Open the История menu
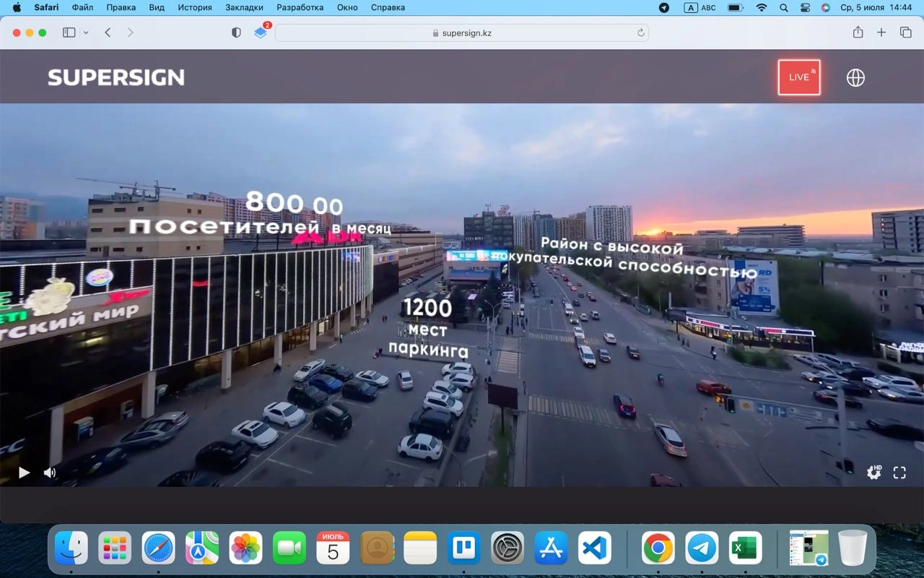This screenshot has height=578, width=924. pyautogui.click(x=195, y=7)
